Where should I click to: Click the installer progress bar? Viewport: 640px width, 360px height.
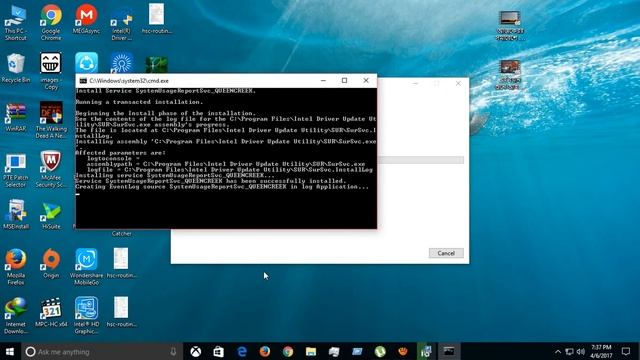click(420, 160)
